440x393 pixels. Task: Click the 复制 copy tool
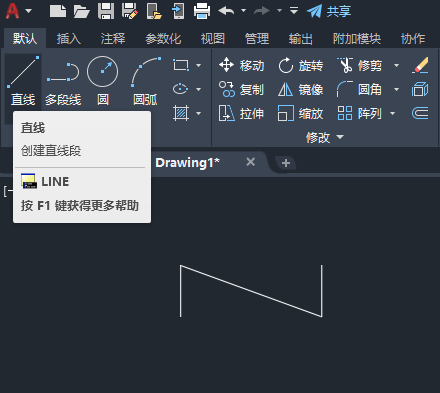click(241, 89)
